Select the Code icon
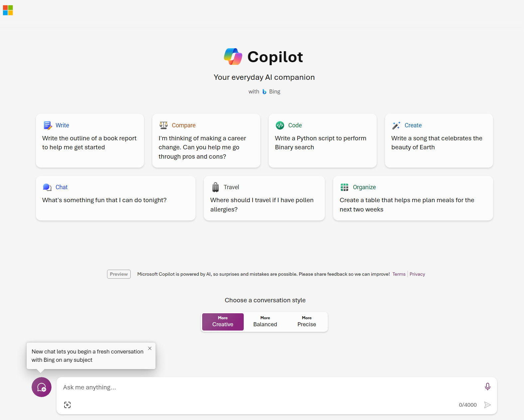Image resolution: width=524 pixels, height=420 pixels. 280,125
